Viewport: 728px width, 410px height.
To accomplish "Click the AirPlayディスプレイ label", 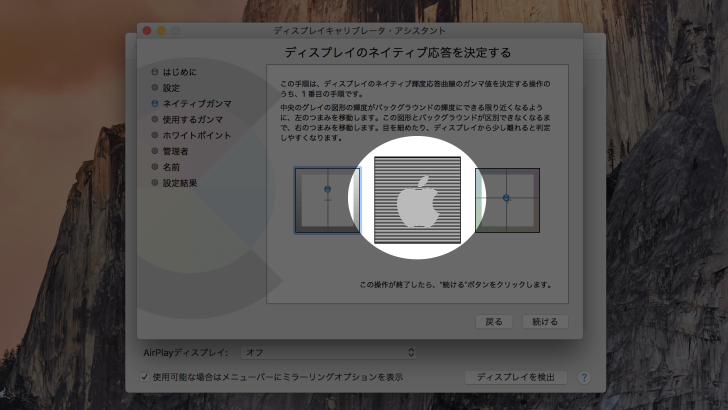I will (186, 353).
